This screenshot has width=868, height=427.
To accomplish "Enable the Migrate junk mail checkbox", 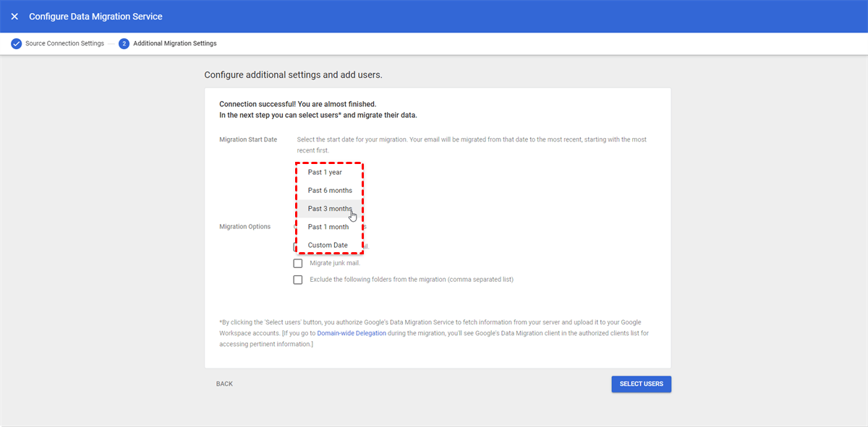I will 298,263.
